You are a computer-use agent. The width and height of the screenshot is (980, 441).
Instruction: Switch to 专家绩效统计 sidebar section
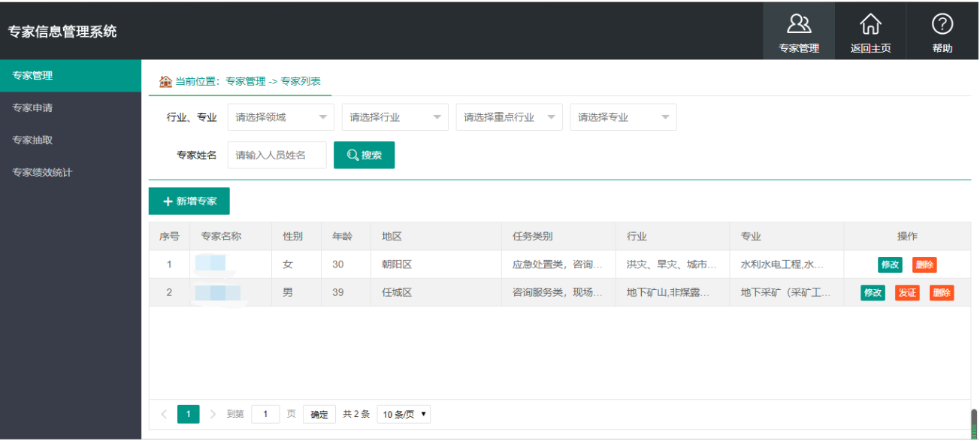click(41, 172)
